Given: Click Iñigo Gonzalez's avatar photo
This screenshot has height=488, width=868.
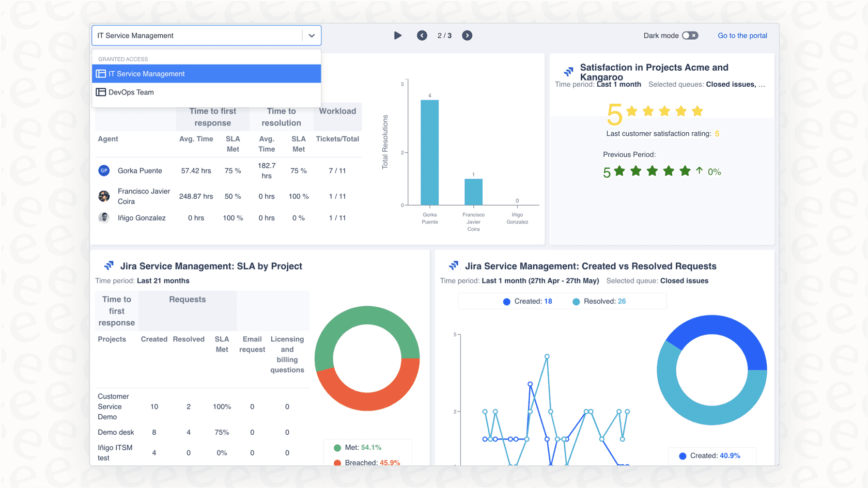Looking at the screenshot, I should coord(104,218).
